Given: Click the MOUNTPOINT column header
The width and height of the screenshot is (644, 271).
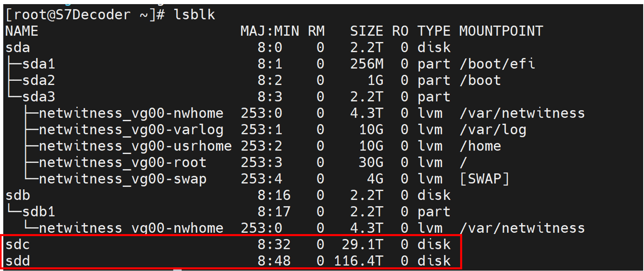Looking at the screenshot, I should click(501, 31).
